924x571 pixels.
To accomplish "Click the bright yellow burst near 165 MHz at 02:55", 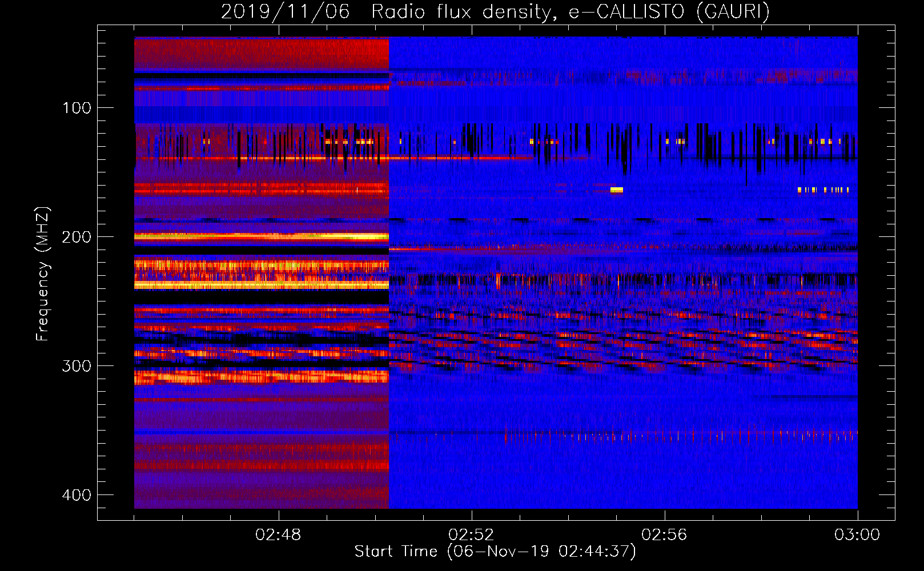I will point(617,190).
